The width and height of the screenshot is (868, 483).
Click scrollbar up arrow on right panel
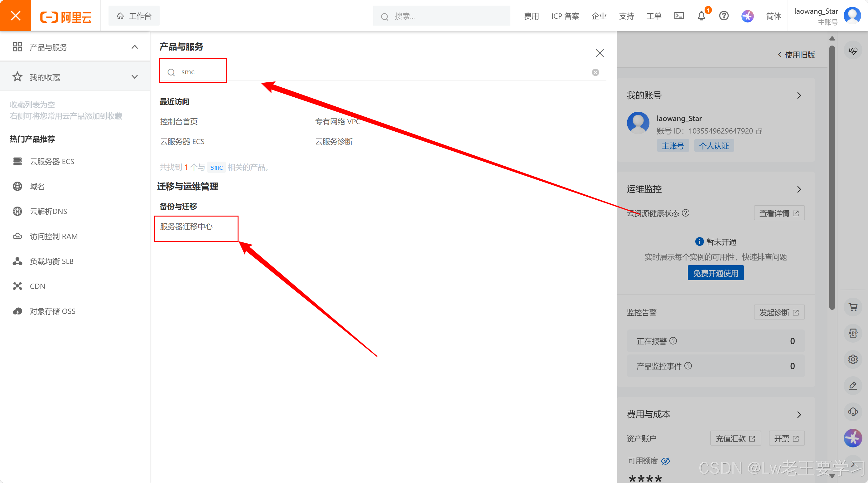tap(832, 38)
